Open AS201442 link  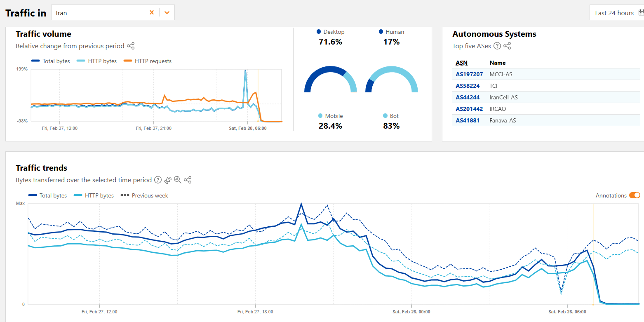click(x=469, y=109)
